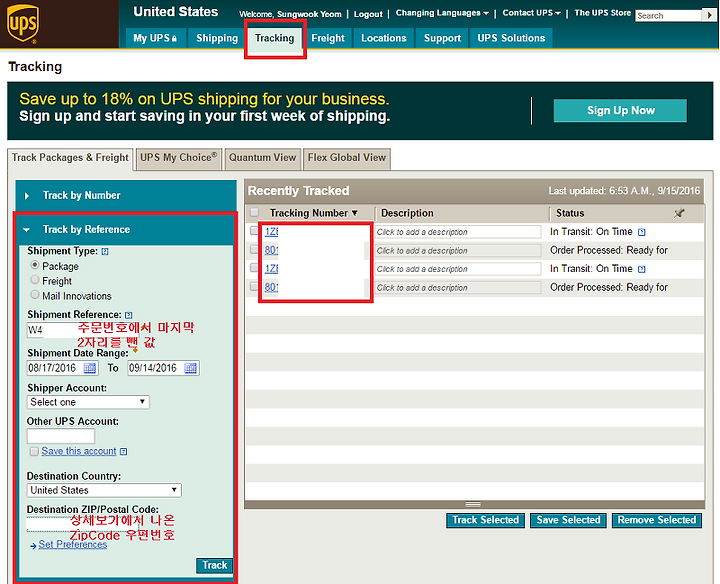Click the Save Selected button
The image size is (720, 584).
[x=568, y=520]
